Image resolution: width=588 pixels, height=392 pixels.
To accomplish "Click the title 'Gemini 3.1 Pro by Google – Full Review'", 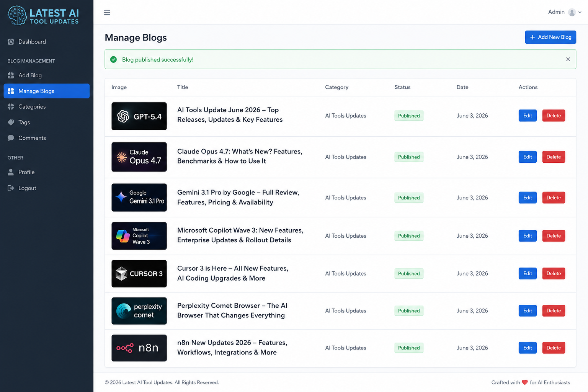I will pos(238,198).
